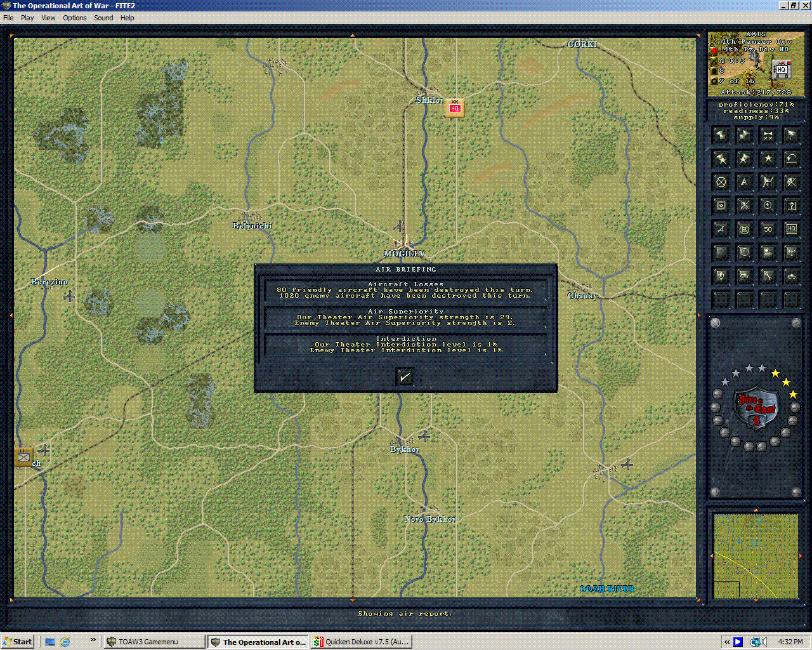Click the right flag with star button
This screenshot has height=650, width=812.
[744, 158]
